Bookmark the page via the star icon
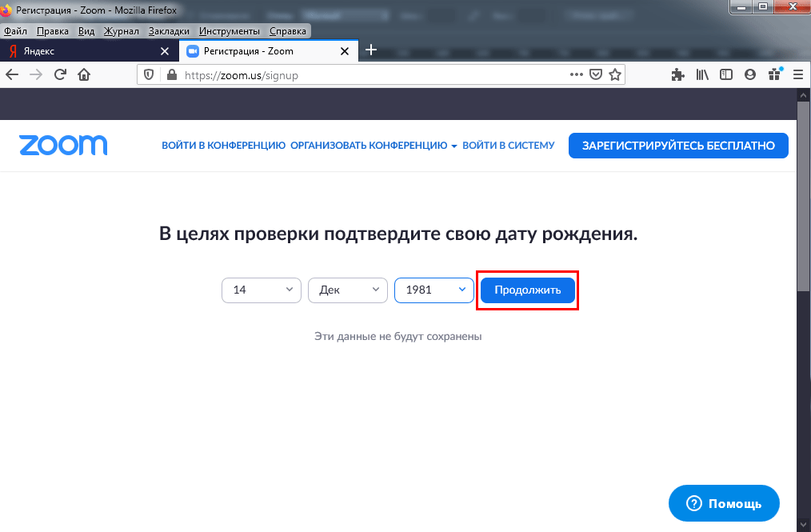Screen dimensions: 811x532 [x=615, y=74]
